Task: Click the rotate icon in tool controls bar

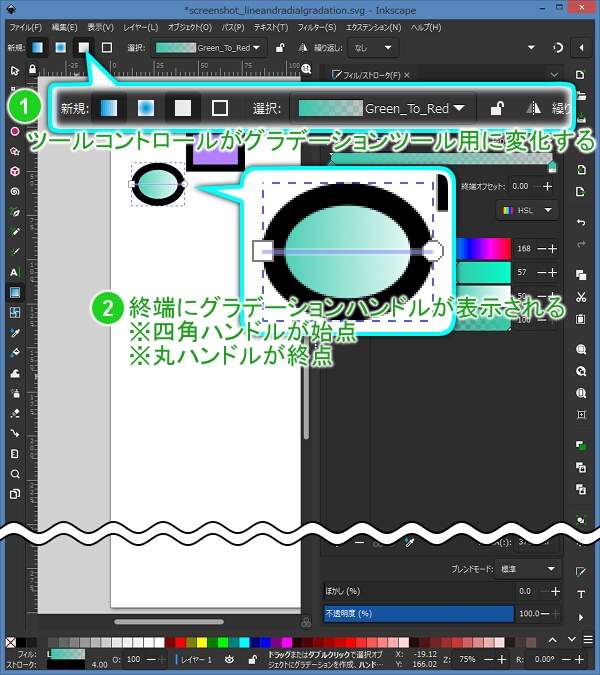Action: click(x=558, y=47)
